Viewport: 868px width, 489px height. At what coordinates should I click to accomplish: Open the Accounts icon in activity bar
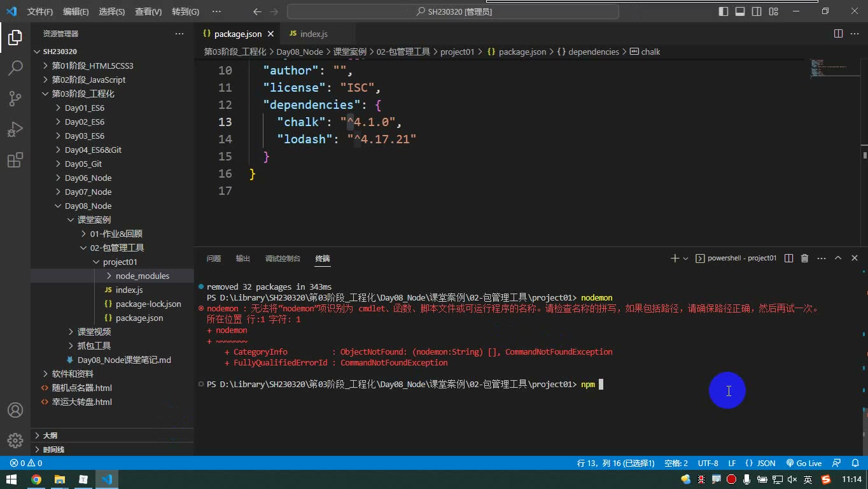point(15,410)
